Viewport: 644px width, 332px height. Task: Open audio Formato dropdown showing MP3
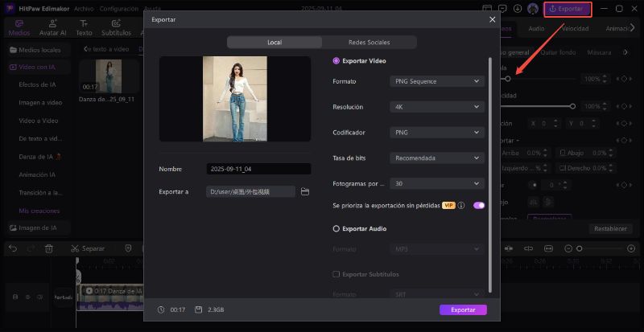pos(437,249)
